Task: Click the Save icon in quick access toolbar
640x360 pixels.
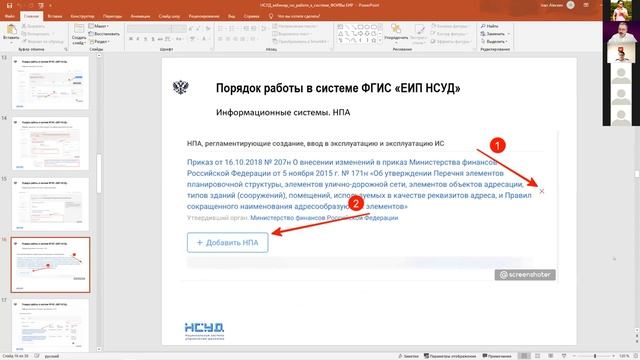Action: (x=9, y=5)
